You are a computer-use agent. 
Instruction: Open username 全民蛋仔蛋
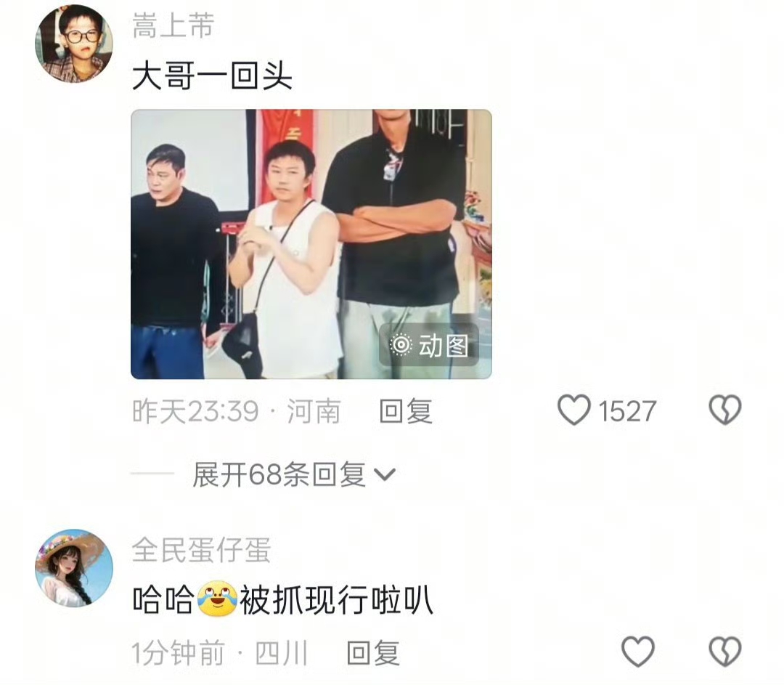(x=202, y=550)
